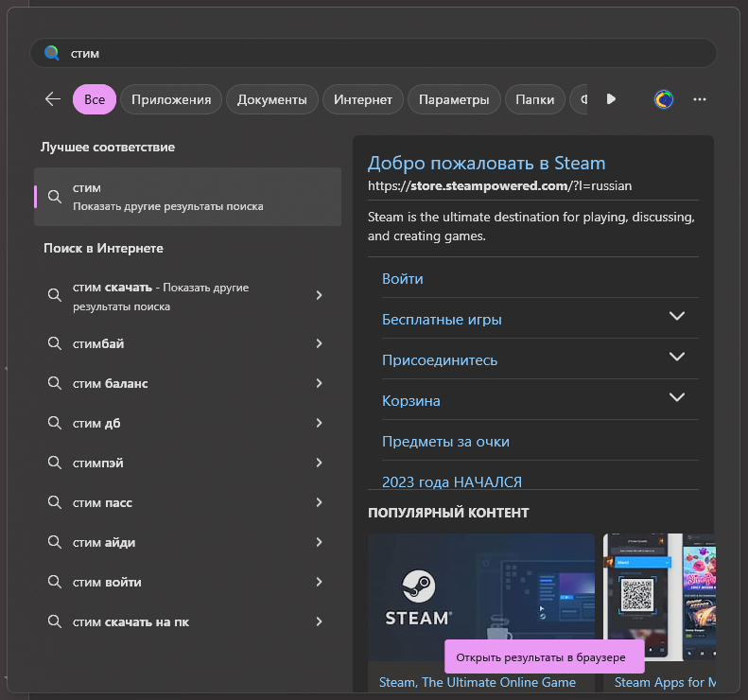Select suggestion 'стимпэй'
The image size is (748, 700).
[x=187, y=463]
